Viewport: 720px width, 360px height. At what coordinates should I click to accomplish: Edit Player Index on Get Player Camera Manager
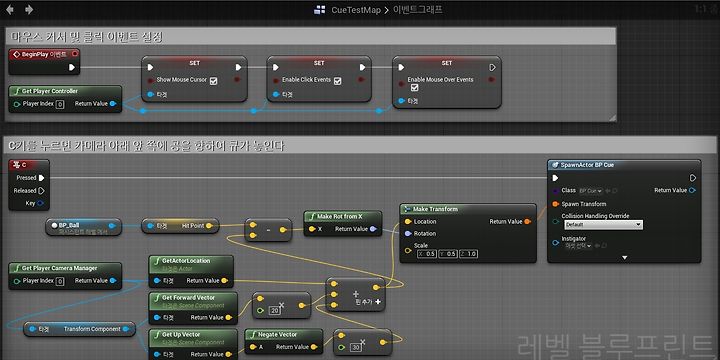[x=60, y=281]
